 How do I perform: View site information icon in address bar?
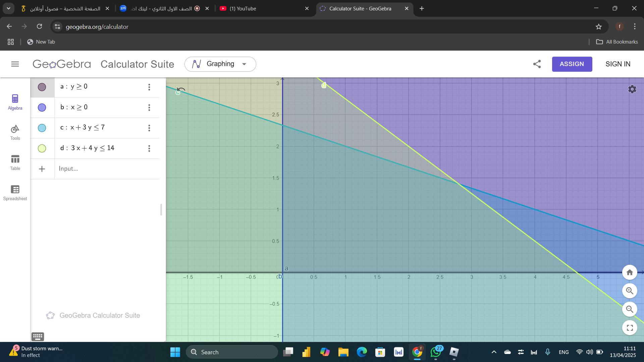[x=57, y=26]
